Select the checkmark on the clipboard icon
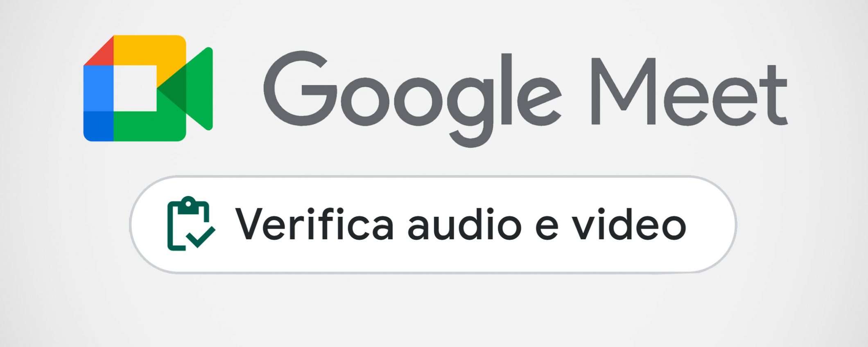This screenshot has width=868, height=347. tap(201, 237)
